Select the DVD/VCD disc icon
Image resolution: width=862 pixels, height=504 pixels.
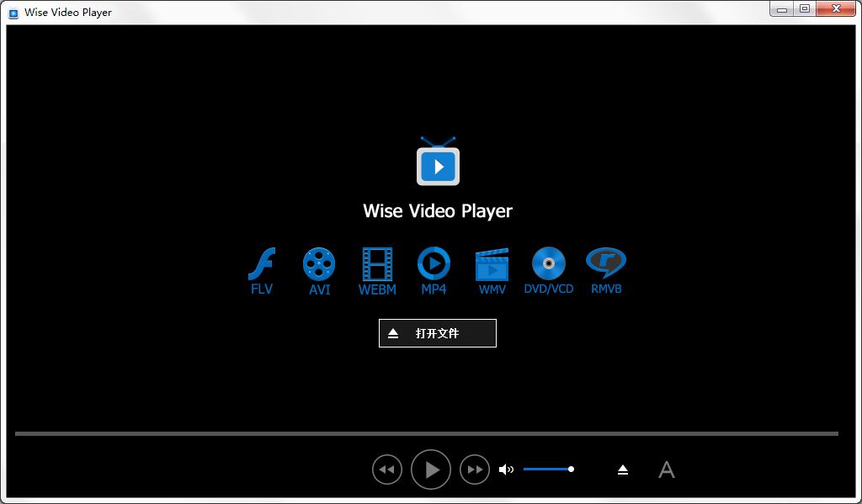coord(549,264)
